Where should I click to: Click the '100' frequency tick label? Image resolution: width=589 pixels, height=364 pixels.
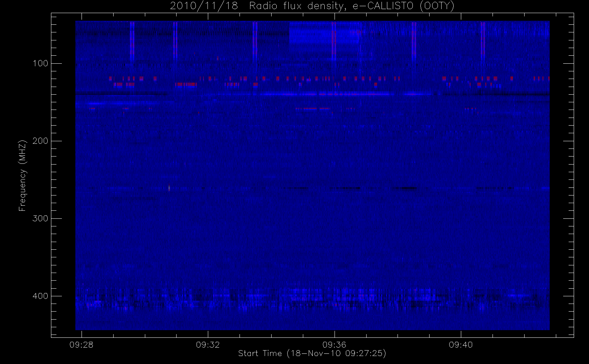pyautogui.click(x=40, y=63)
